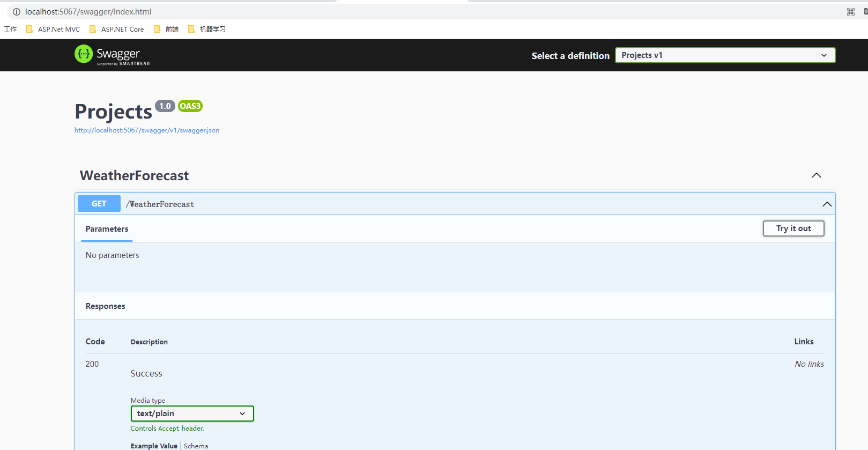Image resolution: width=868 pixels, height=450 pixels.
Task: Click the WeatherForecast section heading
Action: pyautogui.click(x=135, y=176)
